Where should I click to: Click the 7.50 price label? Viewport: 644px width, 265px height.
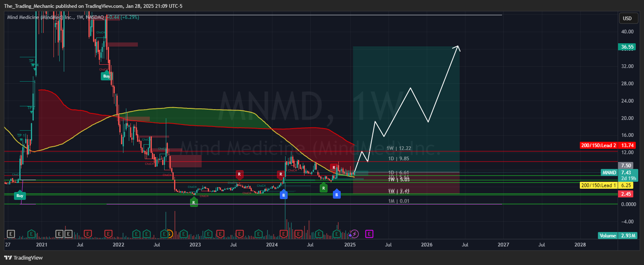[x=627, y=165]
